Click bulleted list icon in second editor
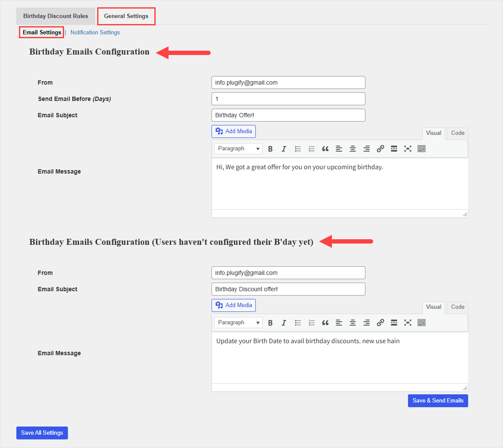 [298, 323]
